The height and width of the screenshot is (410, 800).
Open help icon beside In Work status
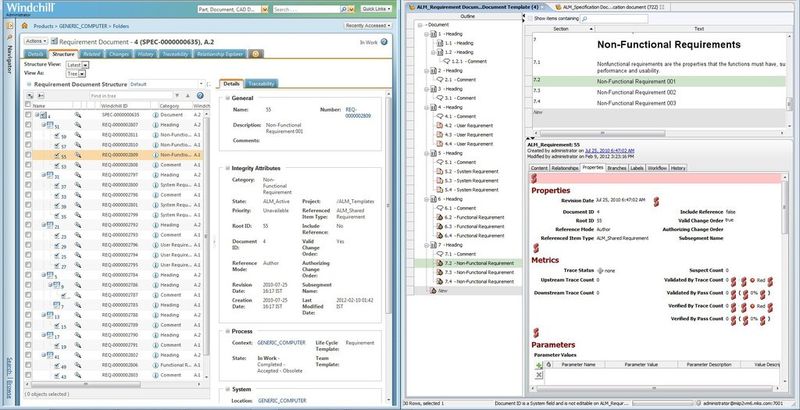click(x=384, y=42)
